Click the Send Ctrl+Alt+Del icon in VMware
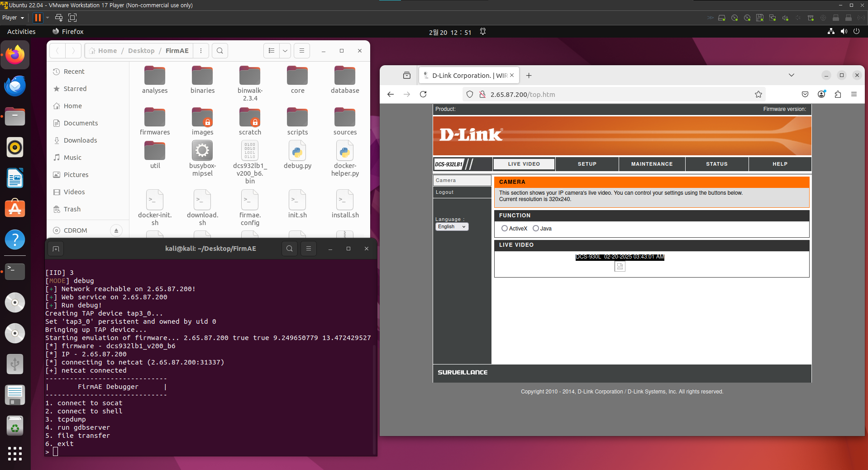Viewport: 868px width, 470px height. (59, 18)
